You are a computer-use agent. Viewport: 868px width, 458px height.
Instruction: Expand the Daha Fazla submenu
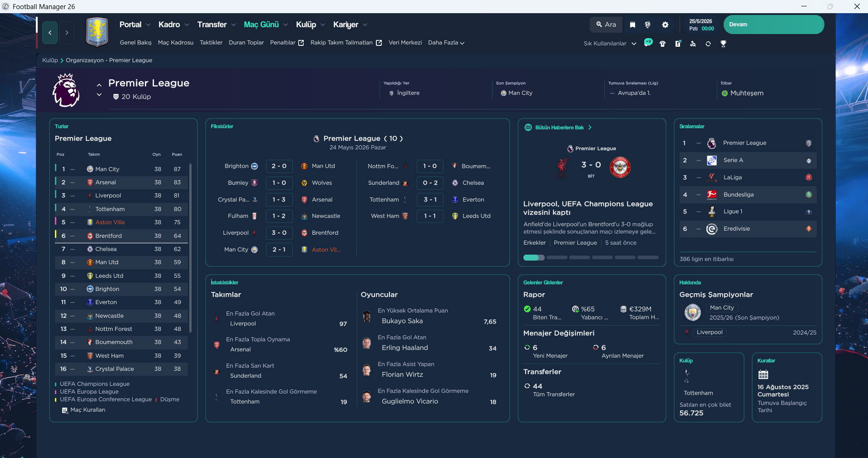pyautogui.click(x=446, y=43)
